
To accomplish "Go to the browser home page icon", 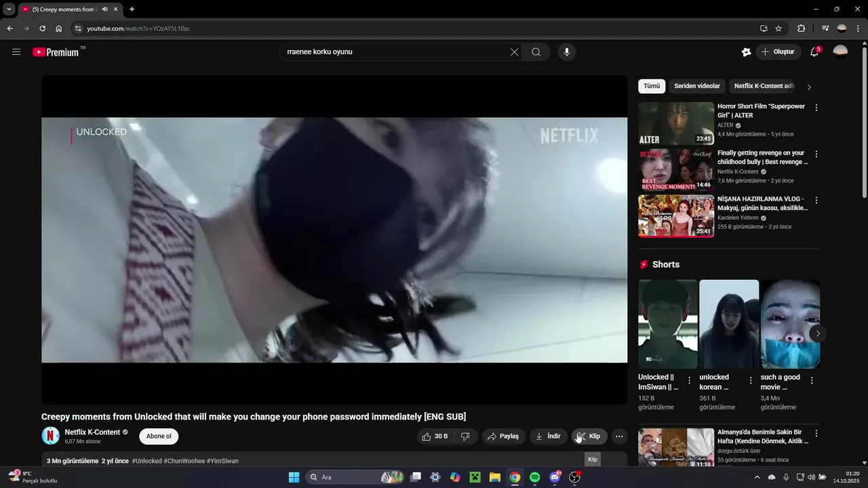I will coord(59,28).
